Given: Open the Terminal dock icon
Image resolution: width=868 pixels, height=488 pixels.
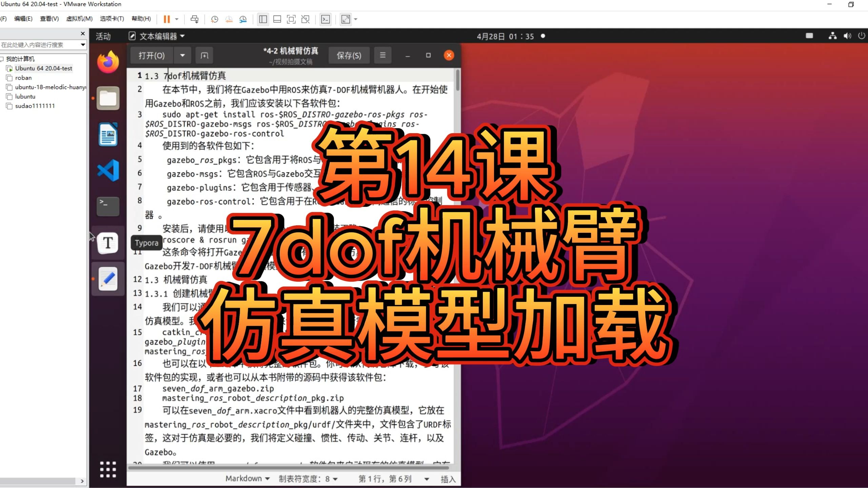Looking at the screenshot, I should pyautogui.click(x=108, y=206).
